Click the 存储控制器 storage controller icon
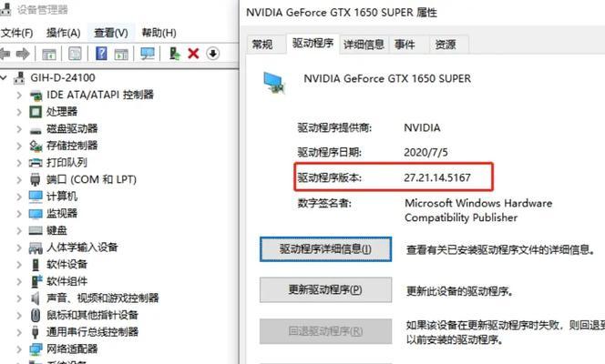 (x=36, y=146)
